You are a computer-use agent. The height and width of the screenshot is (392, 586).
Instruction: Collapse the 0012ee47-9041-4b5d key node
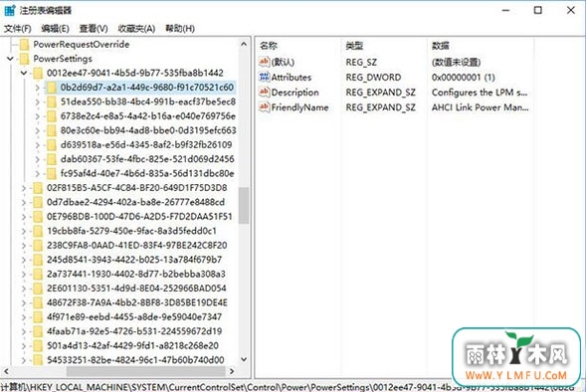24,73
